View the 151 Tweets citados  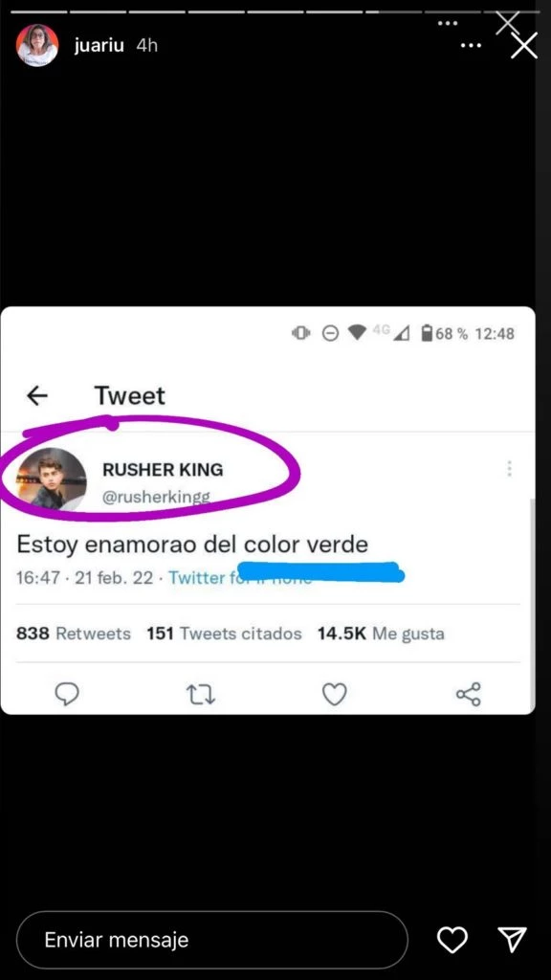[224, 634]
